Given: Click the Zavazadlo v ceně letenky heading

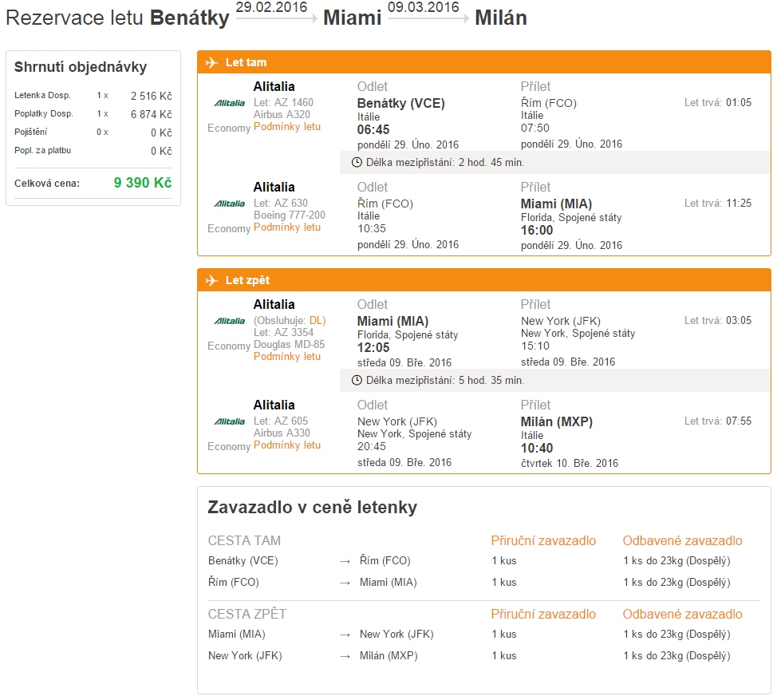Looking at the screenshot, I should click(312, 507).
